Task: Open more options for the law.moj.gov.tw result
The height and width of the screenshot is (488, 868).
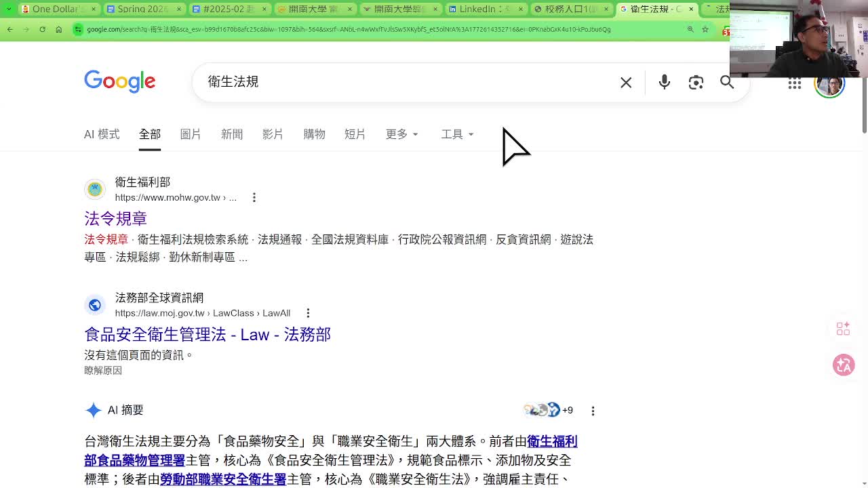Action: coord(308,313)
